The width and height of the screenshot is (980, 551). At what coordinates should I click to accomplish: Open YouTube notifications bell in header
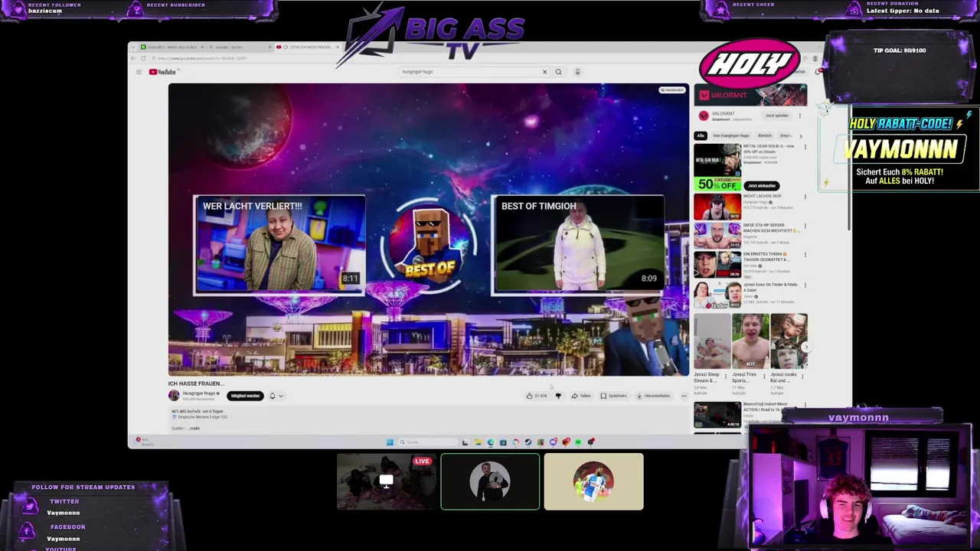(818, 72)
